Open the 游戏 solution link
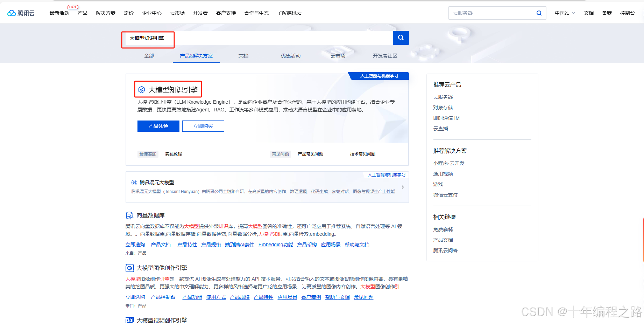 [x=438, y=184]
